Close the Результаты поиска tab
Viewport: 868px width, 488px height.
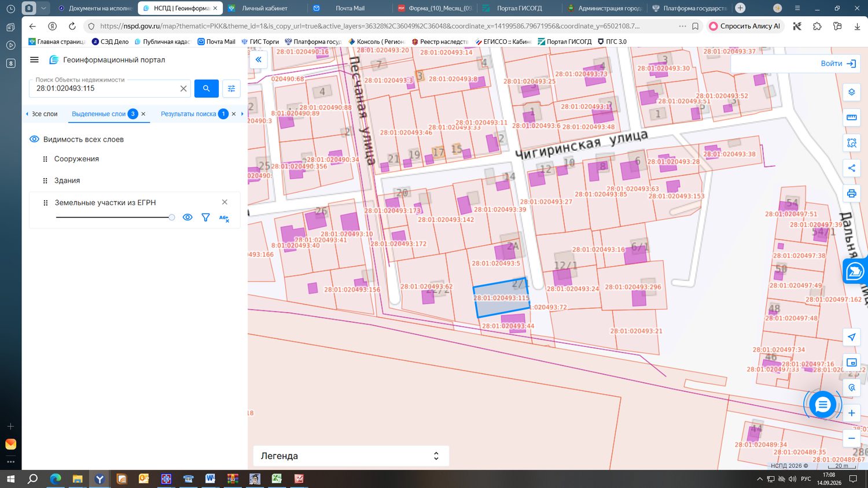pos(234,114)
